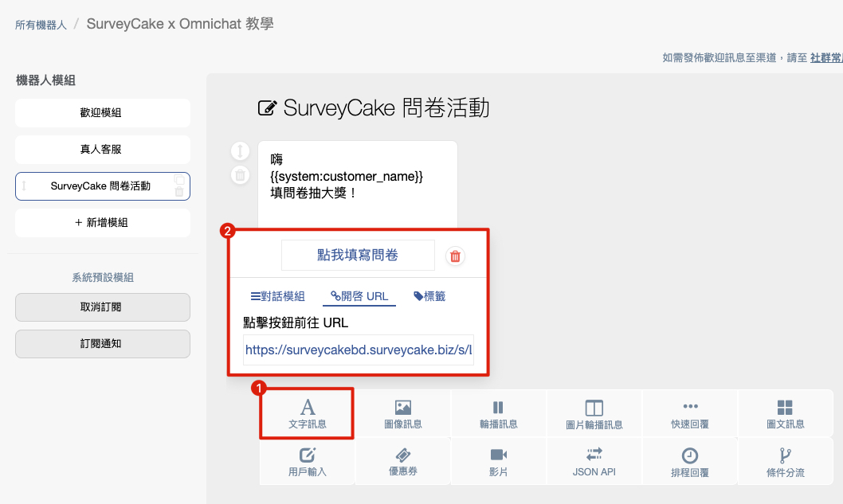
Task: Add a 文字訊息 text message block
Action: [307, 414]
